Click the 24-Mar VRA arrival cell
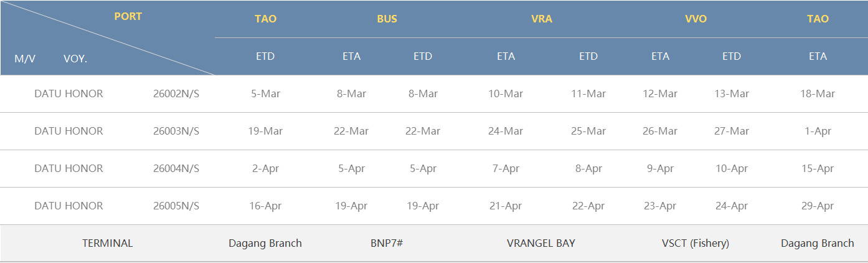Screen dimensions: 868x263 [506, 131]
